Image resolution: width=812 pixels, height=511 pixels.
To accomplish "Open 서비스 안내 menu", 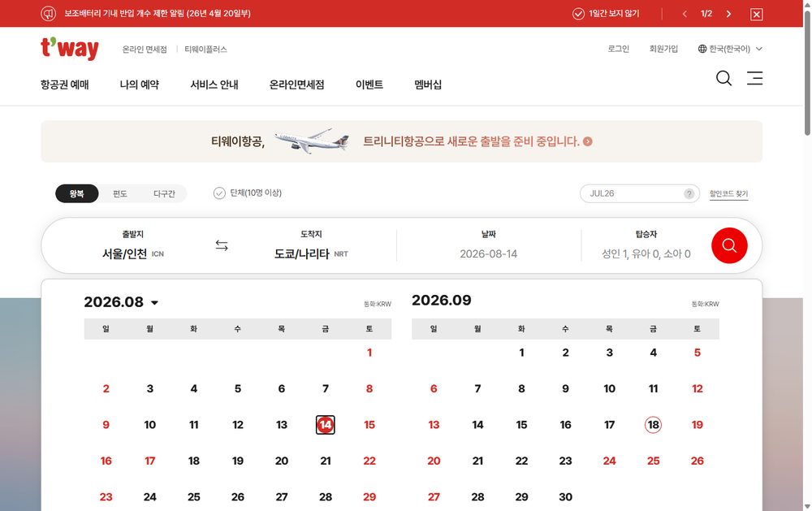I will pos(214,84).
